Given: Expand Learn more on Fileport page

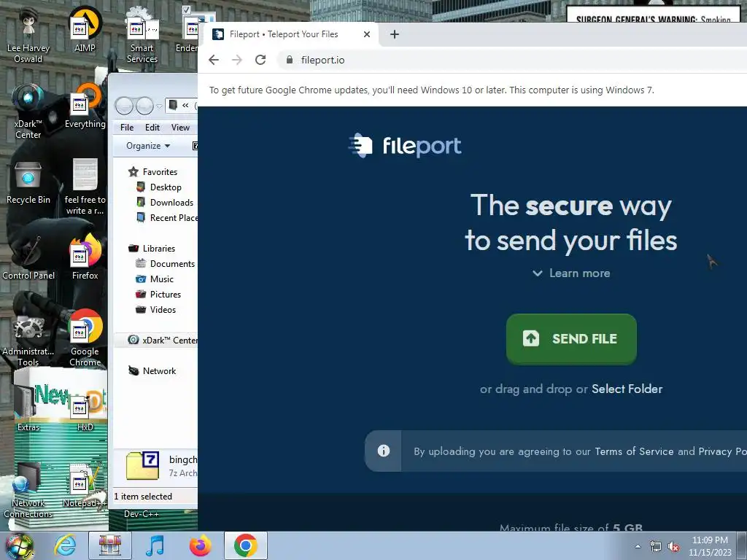Looking at the screenshot, I should 571,273.
